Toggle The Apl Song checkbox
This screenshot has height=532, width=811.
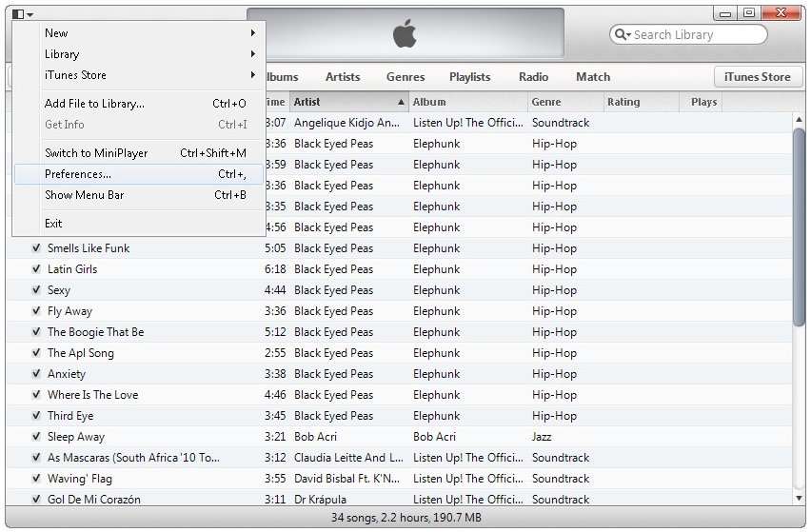[x=36, y=352]
